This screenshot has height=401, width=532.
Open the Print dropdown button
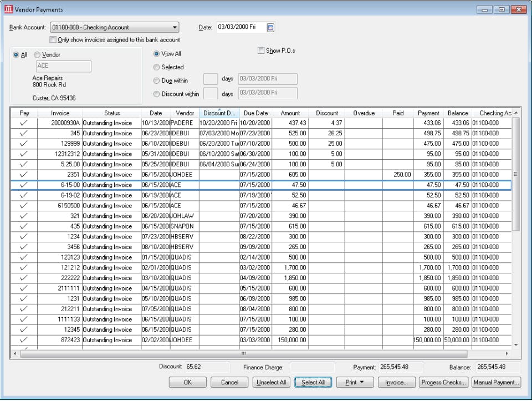(x=354, y=382)
